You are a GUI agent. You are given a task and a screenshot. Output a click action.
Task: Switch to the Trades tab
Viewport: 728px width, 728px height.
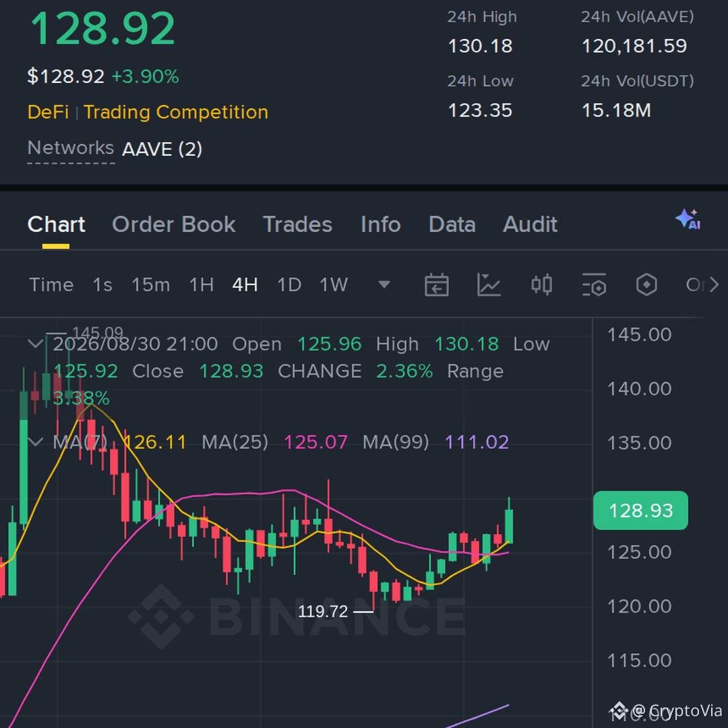(x=298, y=224)
